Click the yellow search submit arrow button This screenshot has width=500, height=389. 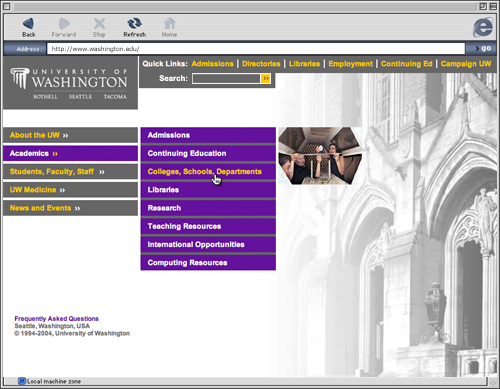(x=266, y=78)
